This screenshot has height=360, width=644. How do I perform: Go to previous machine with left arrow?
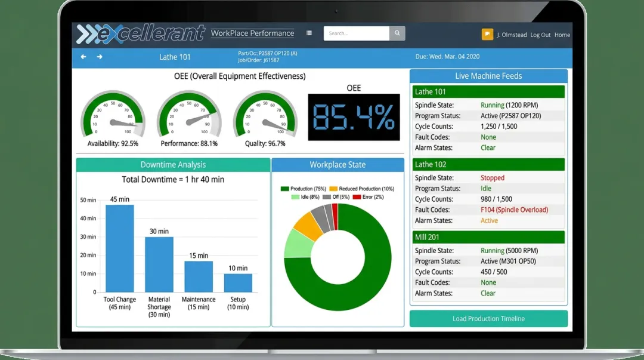tap(83, 57)
